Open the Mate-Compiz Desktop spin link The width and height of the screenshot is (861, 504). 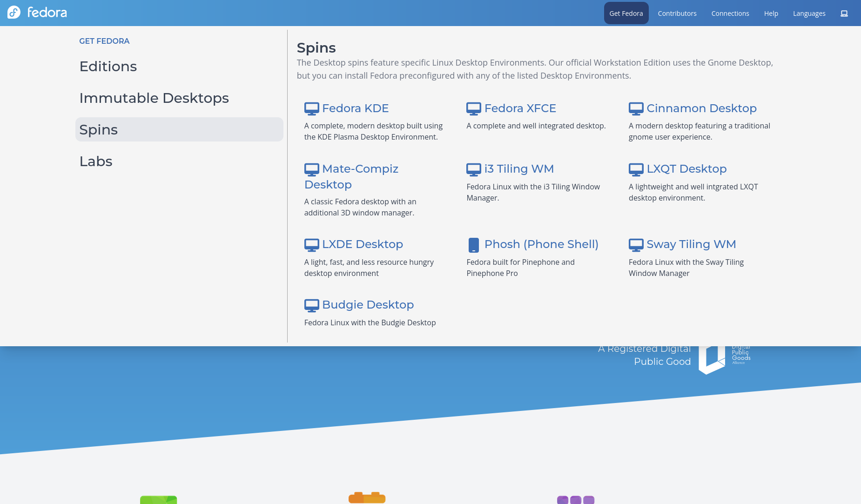pyautogui.click(x=351, y=177)
